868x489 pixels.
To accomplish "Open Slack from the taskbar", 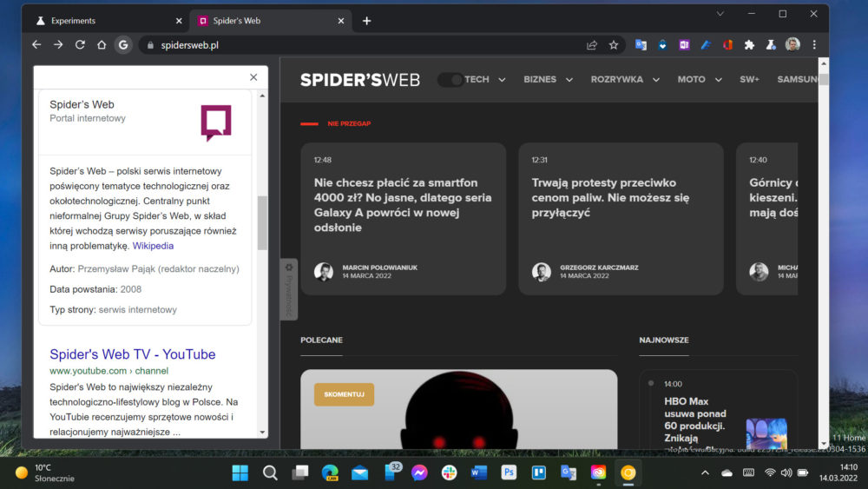I will click(x=449, y=473).
